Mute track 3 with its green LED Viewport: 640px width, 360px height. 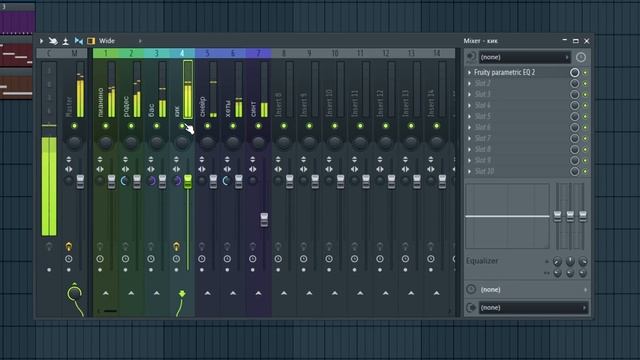point(157,126)
